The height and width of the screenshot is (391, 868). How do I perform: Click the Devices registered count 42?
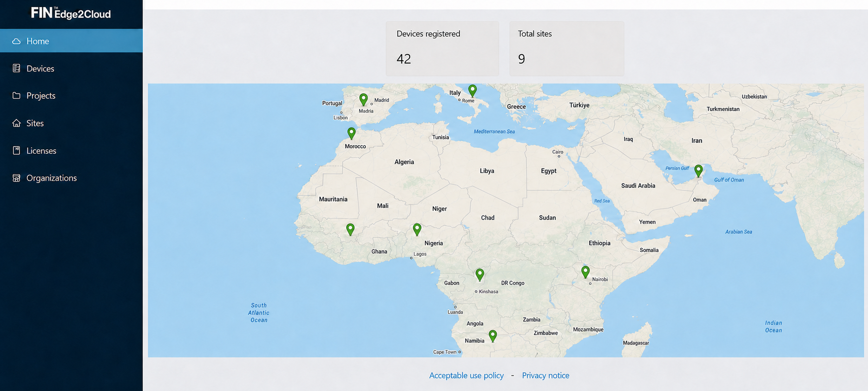(404, 59)
